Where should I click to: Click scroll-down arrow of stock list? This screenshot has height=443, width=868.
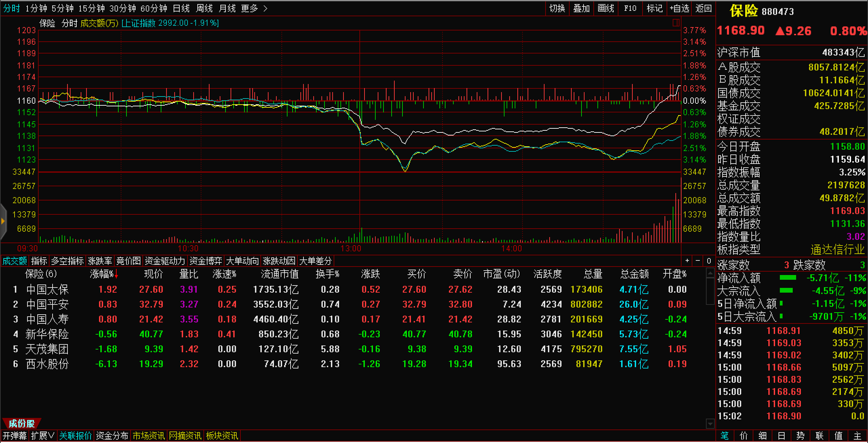[710, 423]
